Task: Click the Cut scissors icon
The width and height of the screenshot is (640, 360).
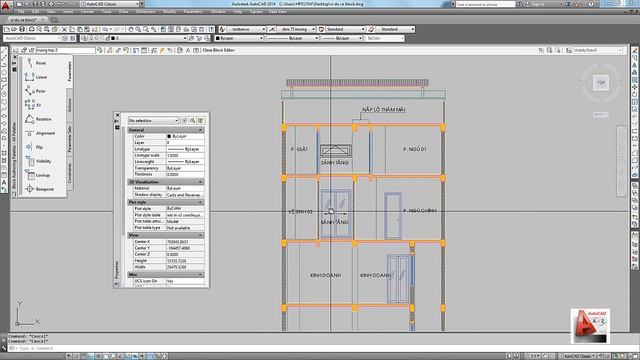Action: coord(64,29)
